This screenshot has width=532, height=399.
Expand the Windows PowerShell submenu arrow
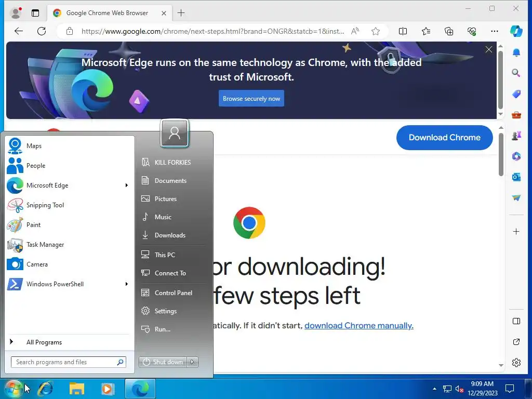(x=127, y=284)
